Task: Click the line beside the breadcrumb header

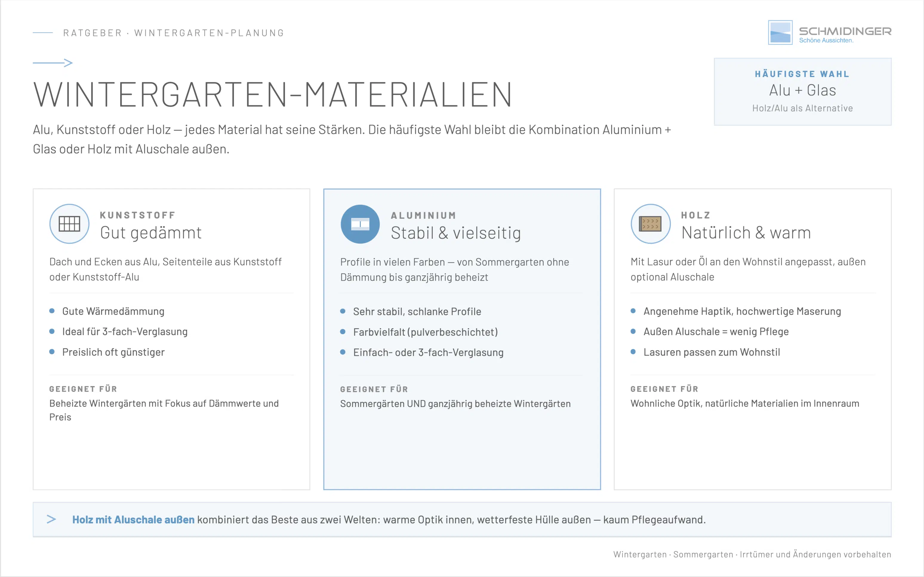Action: (x=43, y=33)
